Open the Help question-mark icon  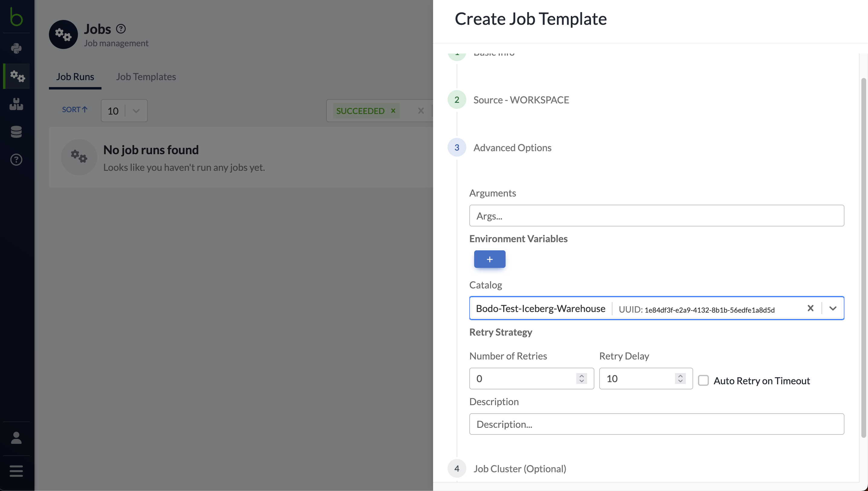(16, 160)
